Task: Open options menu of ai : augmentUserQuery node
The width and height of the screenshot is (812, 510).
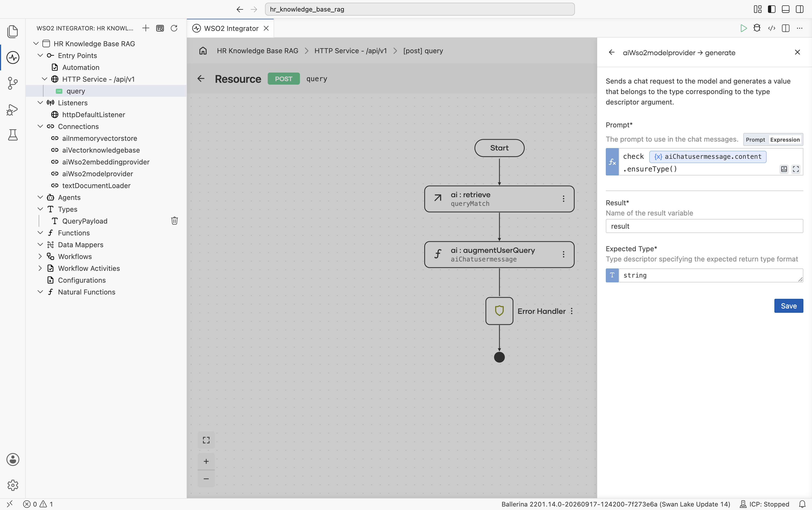Action: point(563,254)
